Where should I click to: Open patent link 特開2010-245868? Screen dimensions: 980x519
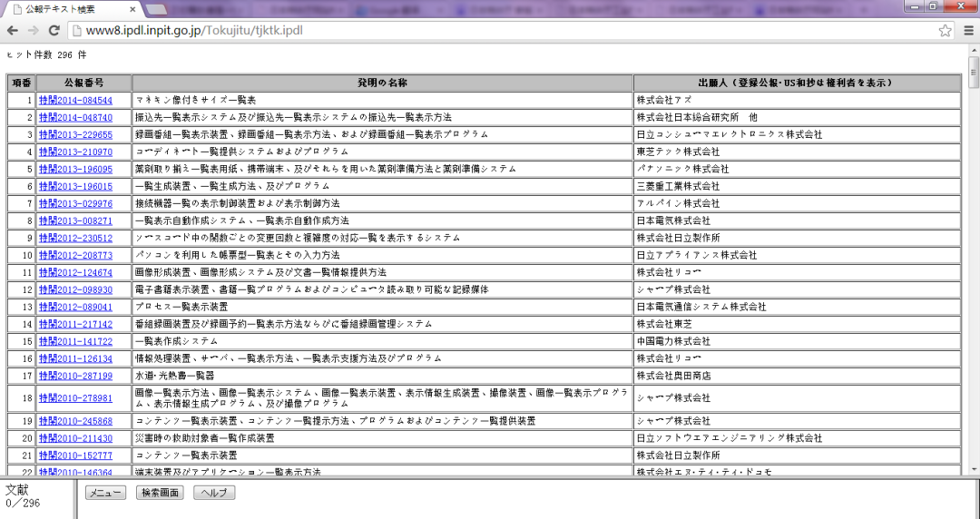75,421
